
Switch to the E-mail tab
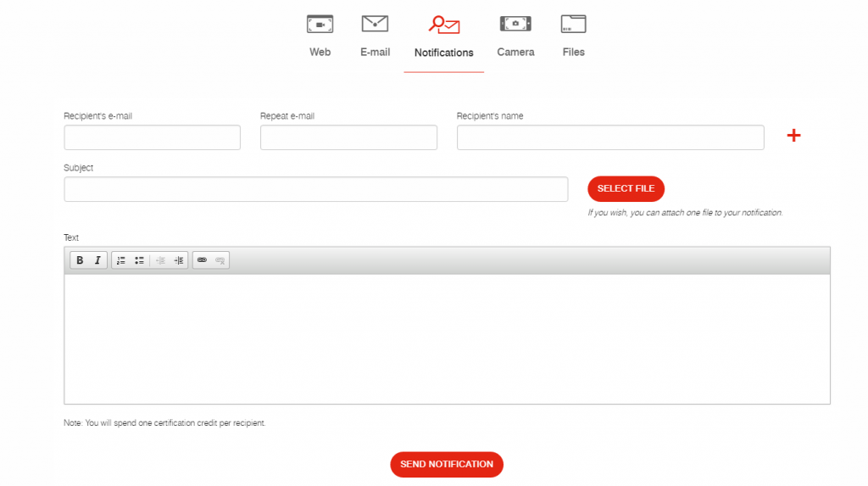[x=375, y=36]
